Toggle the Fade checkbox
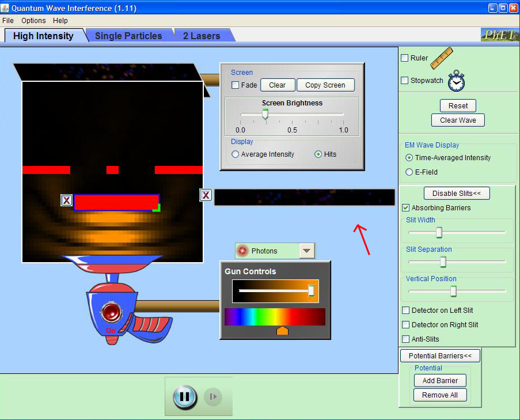This screenshot has width=520, height=420. pos(235,85)
